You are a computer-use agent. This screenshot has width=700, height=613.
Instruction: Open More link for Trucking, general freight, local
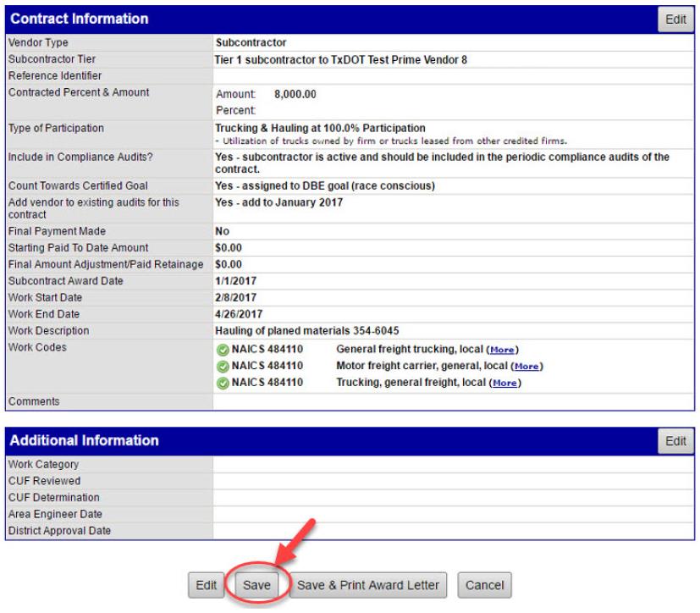click(505, 383)
